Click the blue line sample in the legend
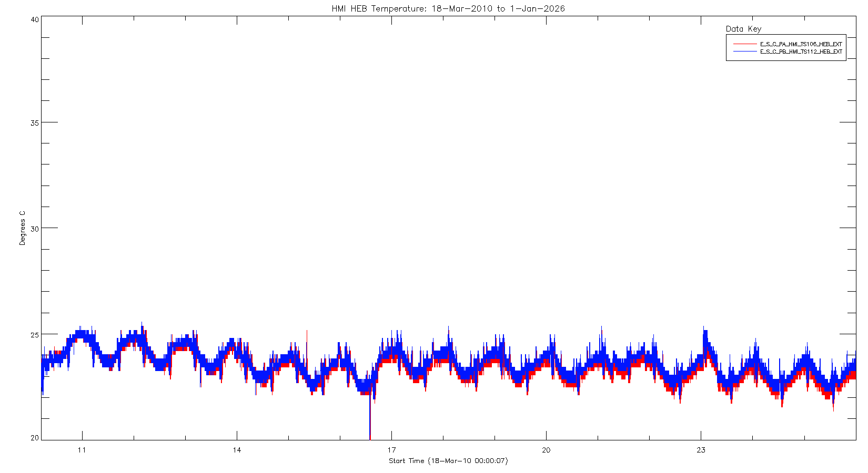 point(744,52)
